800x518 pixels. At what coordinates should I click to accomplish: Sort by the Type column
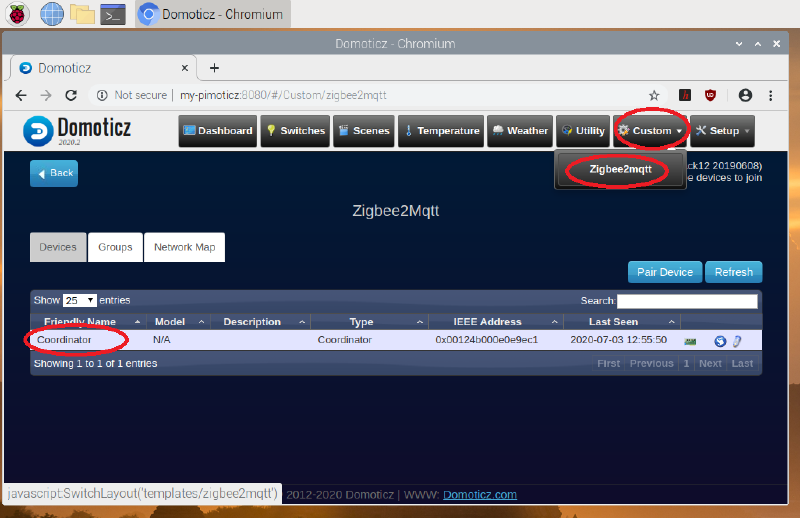tap(369, 322)
